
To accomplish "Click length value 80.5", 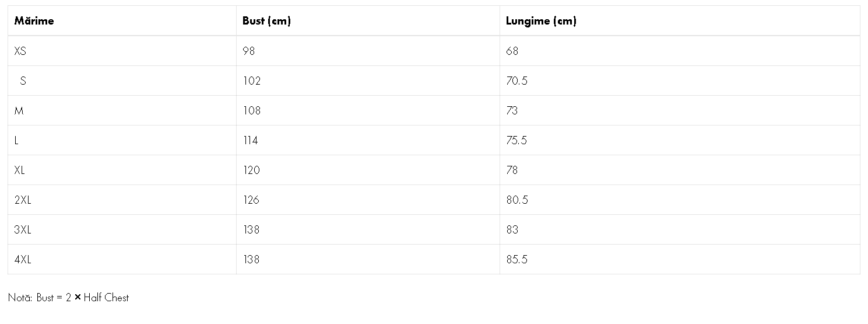I will (517, 200).
